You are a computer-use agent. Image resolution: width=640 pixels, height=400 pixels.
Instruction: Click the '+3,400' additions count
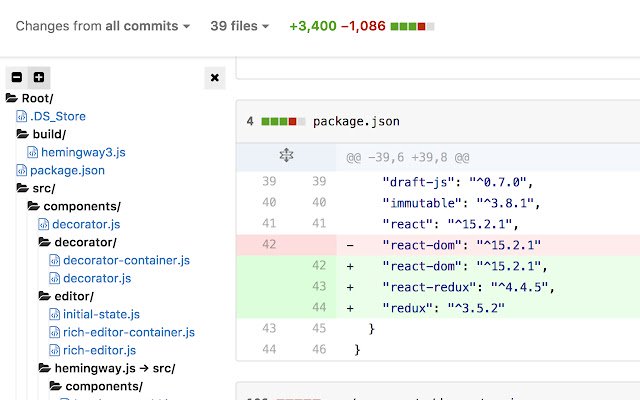pyautogui.click(x=313, y=26)
